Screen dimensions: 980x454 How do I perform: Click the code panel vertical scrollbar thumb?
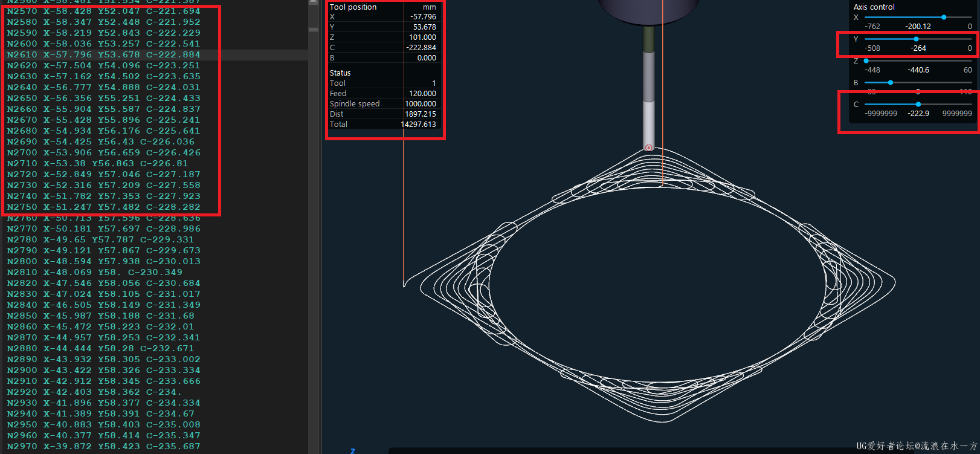[x=313, y=29]
